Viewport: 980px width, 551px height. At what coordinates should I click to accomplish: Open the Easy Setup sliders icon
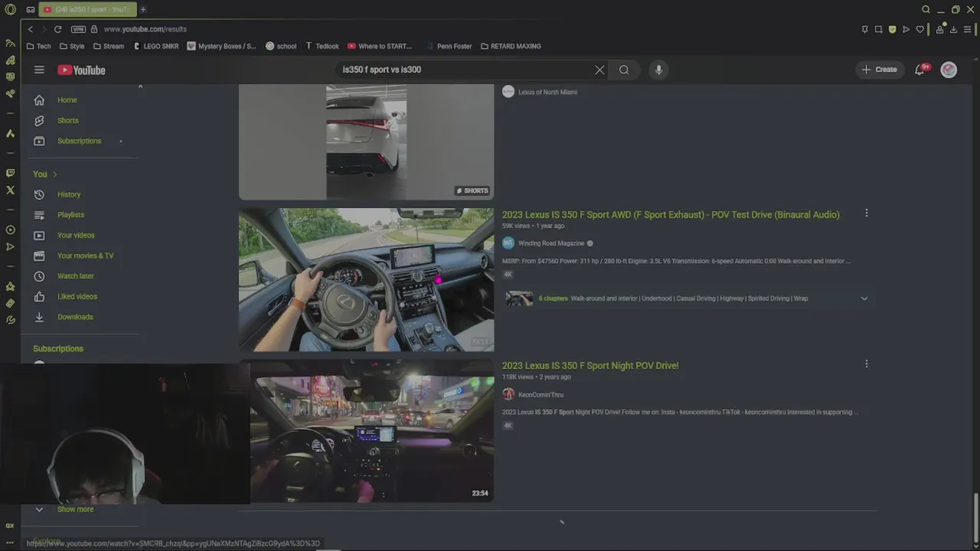coord(967,29)
